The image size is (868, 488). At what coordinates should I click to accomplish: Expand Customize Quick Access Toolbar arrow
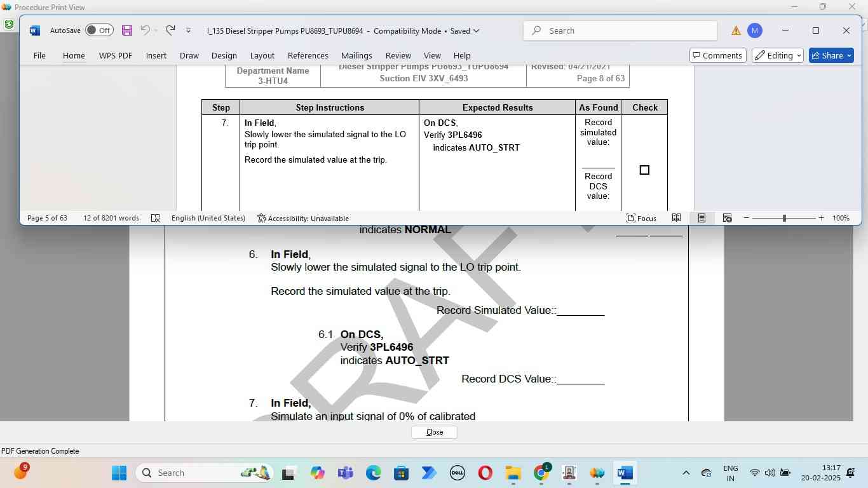coord(188,30)
